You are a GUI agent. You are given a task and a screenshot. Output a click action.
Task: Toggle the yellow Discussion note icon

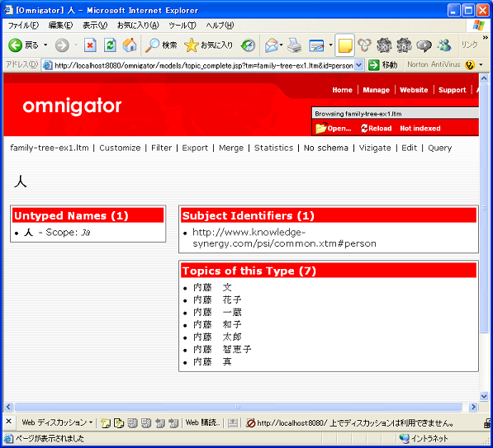(x=345, y=45)
